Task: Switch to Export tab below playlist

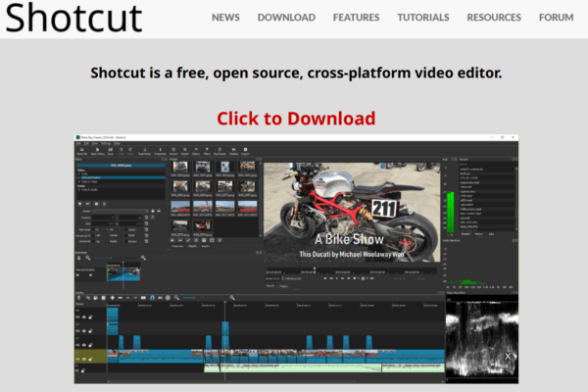Action: [206, 246]
